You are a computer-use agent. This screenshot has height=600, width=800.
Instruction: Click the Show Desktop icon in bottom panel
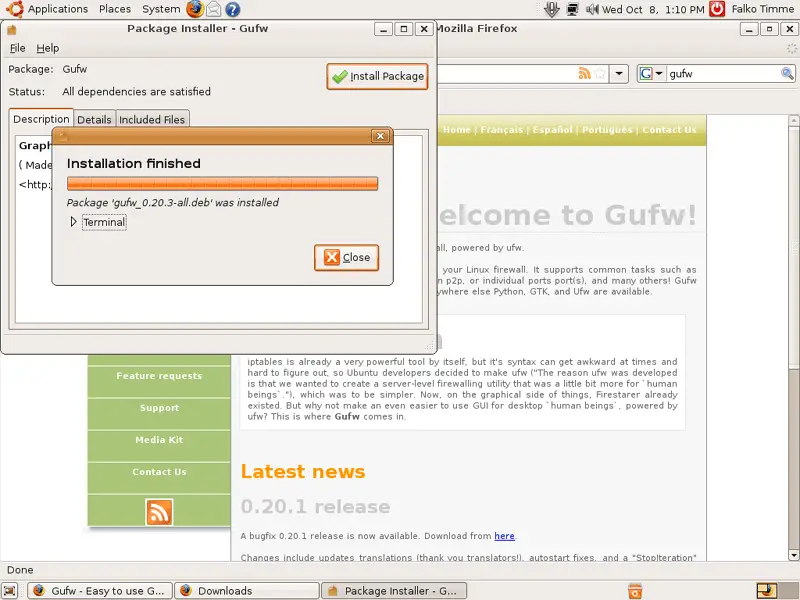(x=10, y=591)
